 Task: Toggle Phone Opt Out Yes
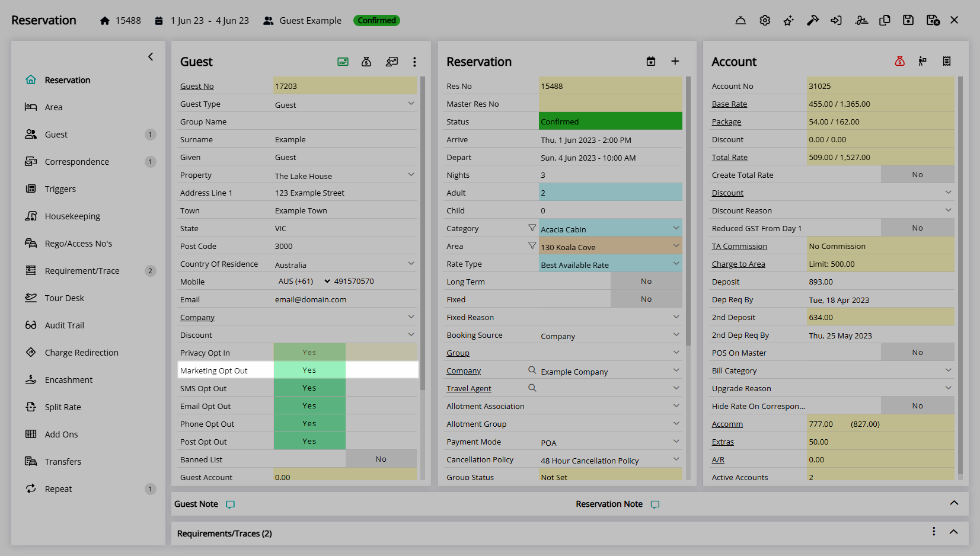[309, 423]
